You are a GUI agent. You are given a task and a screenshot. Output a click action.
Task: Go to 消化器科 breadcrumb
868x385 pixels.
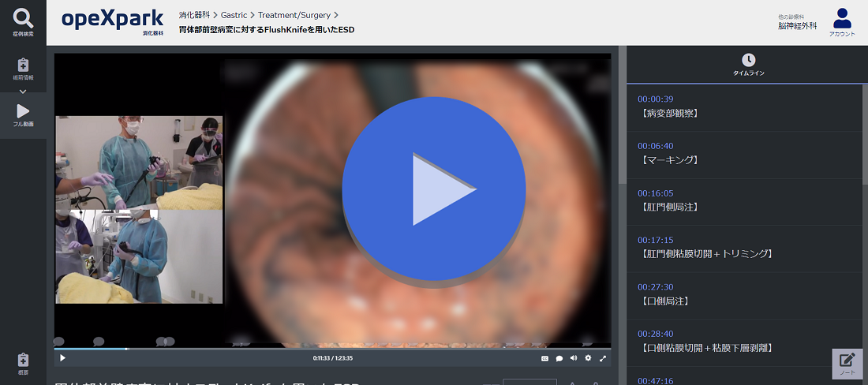[194, 15]
